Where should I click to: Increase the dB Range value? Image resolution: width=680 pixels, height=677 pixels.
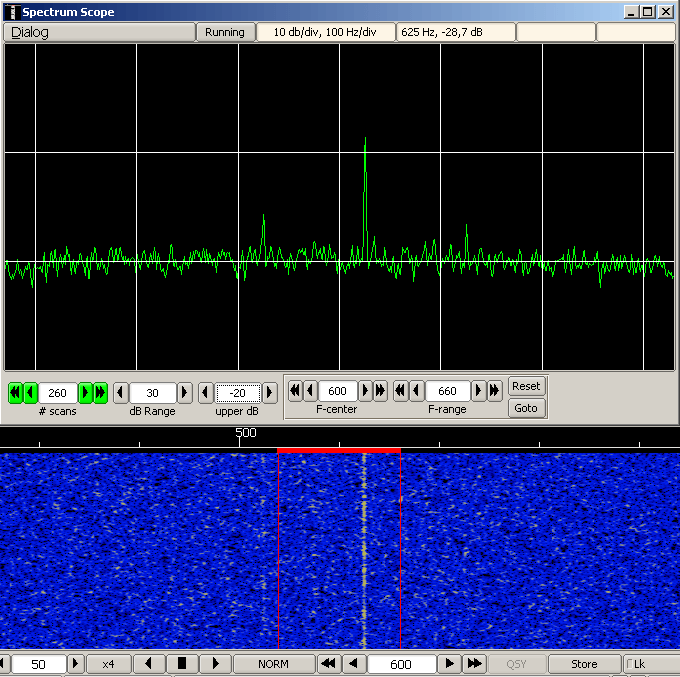[x=184, y=393]
